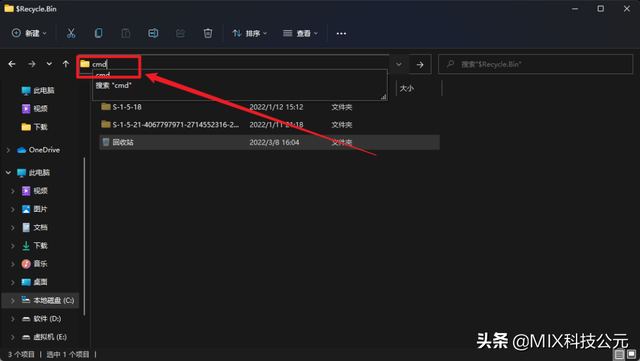Open recent locations chevron
640x361 pixels.
pos(49,64)
